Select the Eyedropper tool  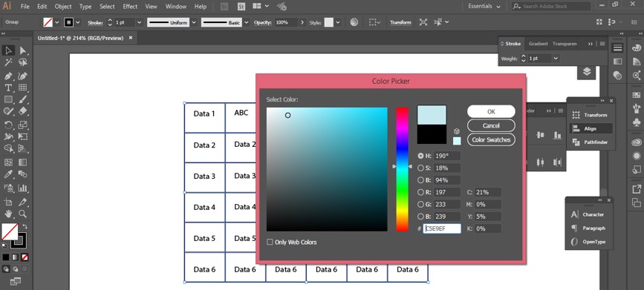[8, 174]
